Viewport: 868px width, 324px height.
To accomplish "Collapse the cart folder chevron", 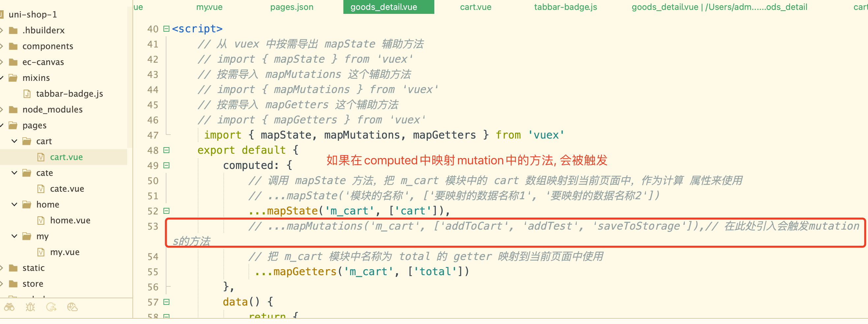I will 14,141.
